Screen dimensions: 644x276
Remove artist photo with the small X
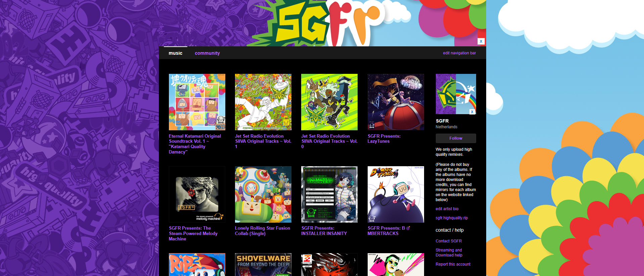(x=472, y=112)
